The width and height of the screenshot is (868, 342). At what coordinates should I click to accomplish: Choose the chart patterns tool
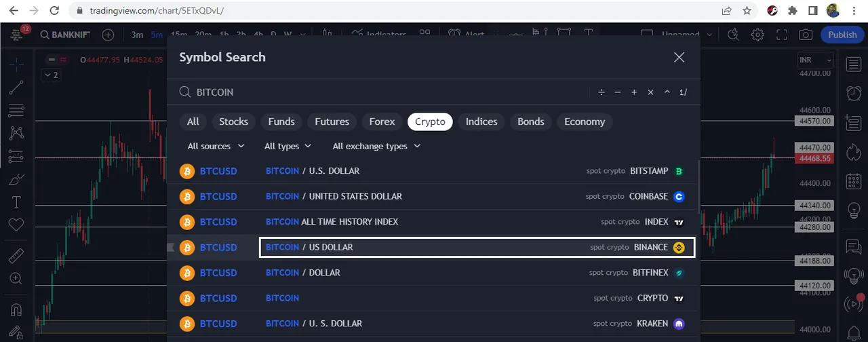[16, 133]
